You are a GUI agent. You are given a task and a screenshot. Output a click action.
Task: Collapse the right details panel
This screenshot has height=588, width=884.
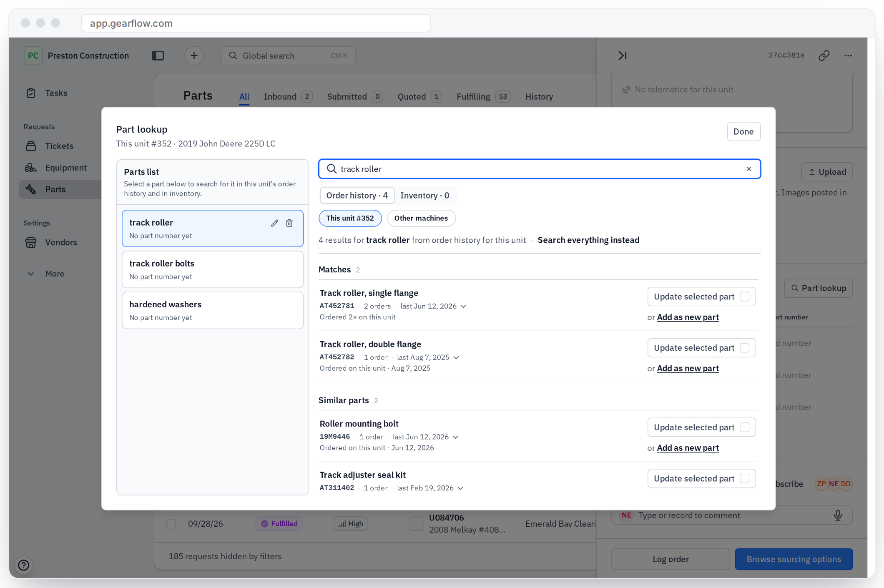[623, 55]
